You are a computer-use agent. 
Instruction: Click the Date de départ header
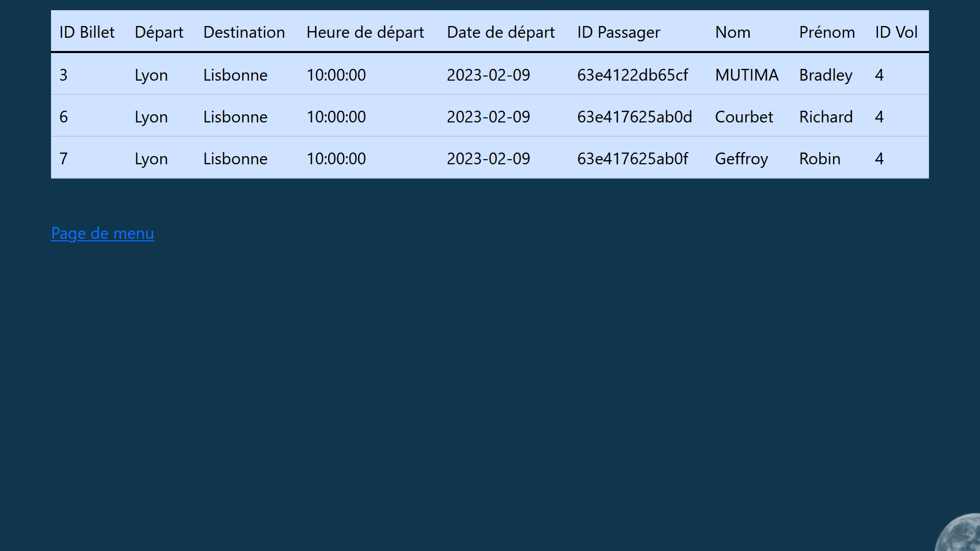click(500, 32)
